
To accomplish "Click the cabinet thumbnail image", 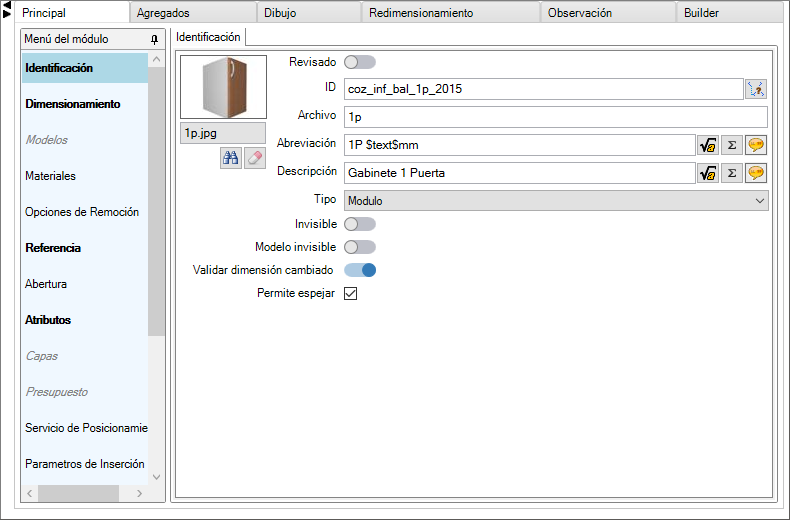I will click(x=223, y=87).
